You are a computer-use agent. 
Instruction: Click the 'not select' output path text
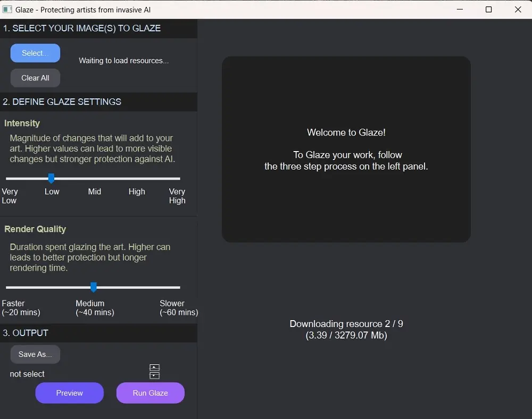click(27, 374)
